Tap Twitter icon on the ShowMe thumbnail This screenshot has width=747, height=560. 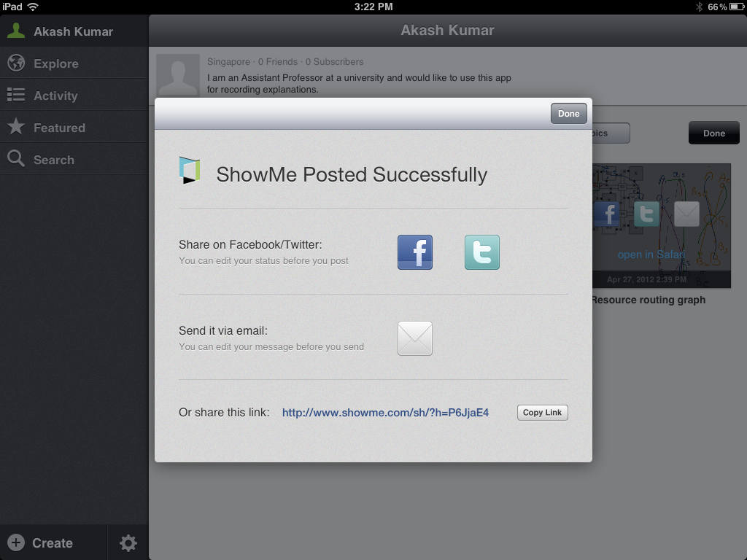(x=646, y=214)
